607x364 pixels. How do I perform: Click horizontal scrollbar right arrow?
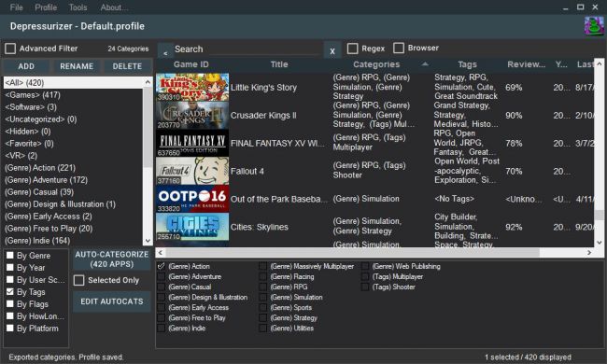click(x=589, y=253)
